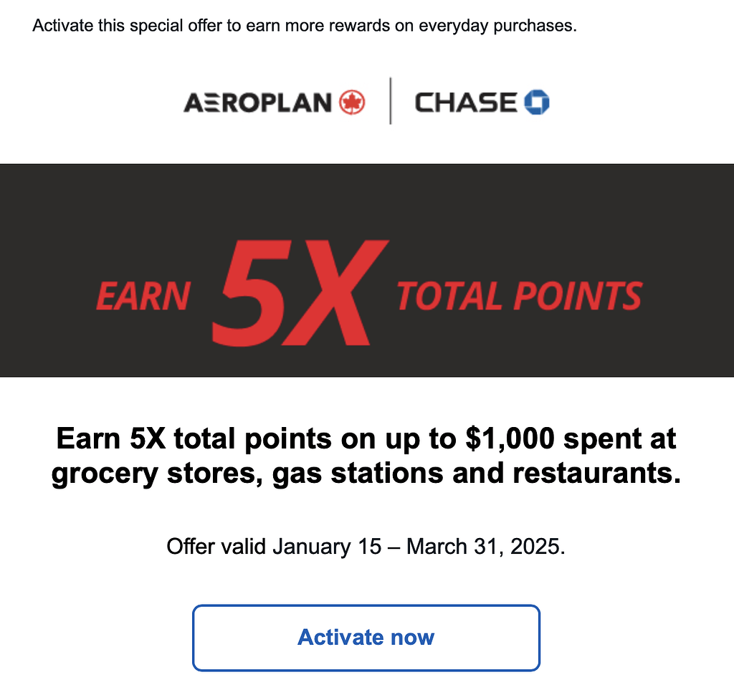Click the Chase wordmark text
Image resolution: width=734 pixels, height=700 pixels.
(466, 102)
